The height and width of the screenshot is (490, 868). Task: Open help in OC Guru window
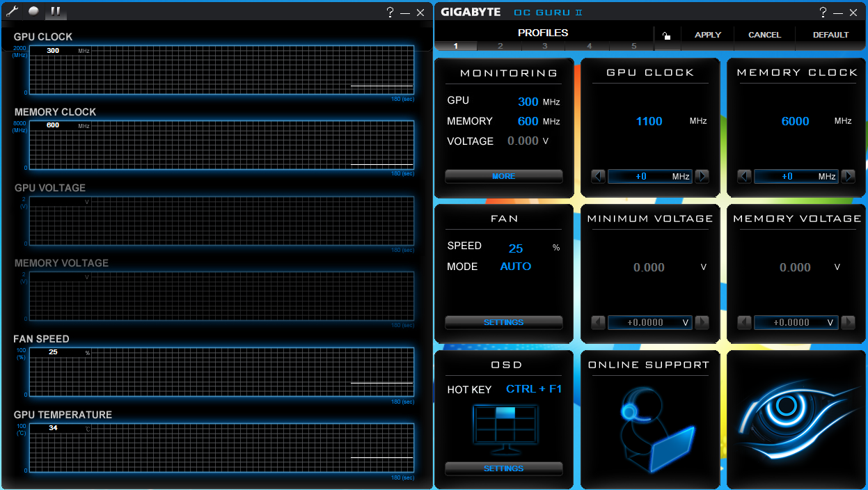[x=823, y=13]
